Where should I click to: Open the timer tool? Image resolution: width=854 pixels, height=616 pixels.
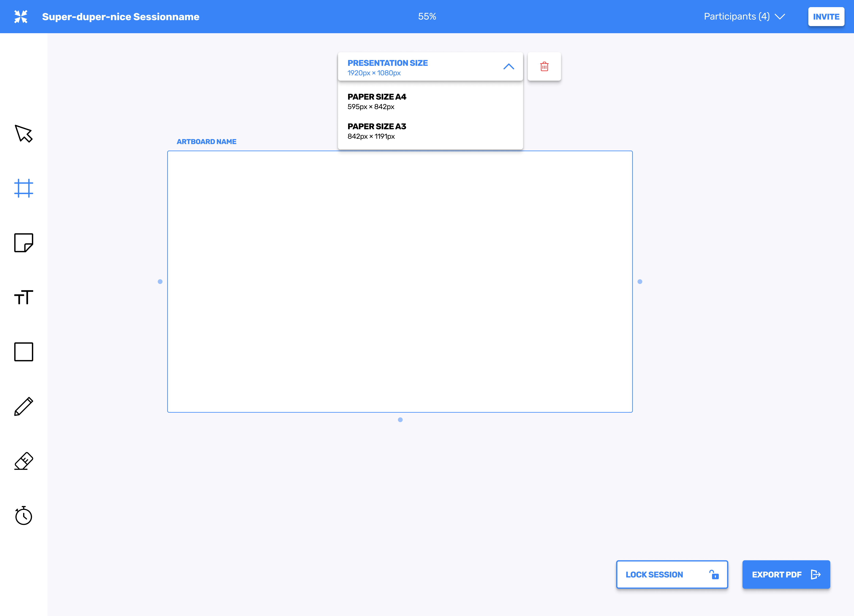pos(24,515)
